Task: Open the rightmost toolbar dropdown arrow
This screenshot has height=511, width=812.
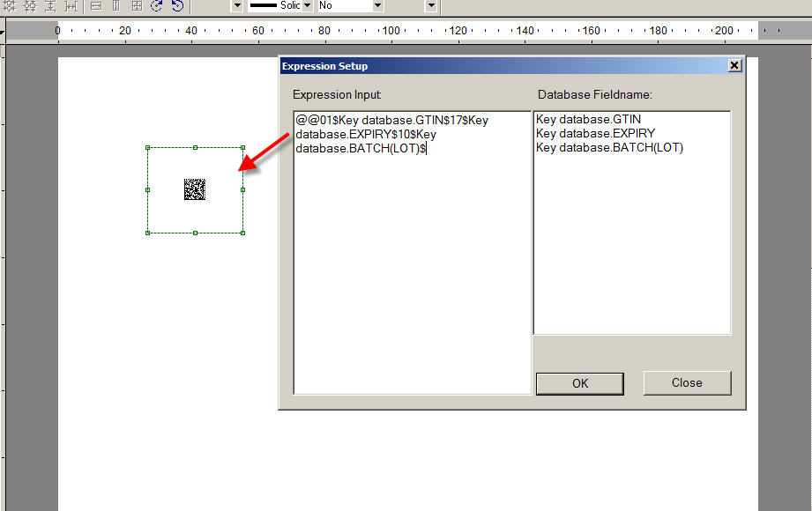Action: (x=431, y=5)
